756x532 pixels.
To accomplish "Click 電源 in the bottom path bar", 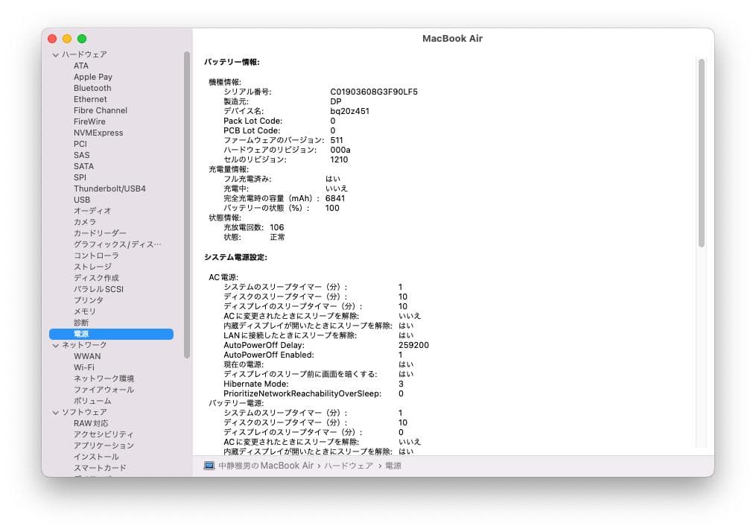I will click(x=393, y=466).
